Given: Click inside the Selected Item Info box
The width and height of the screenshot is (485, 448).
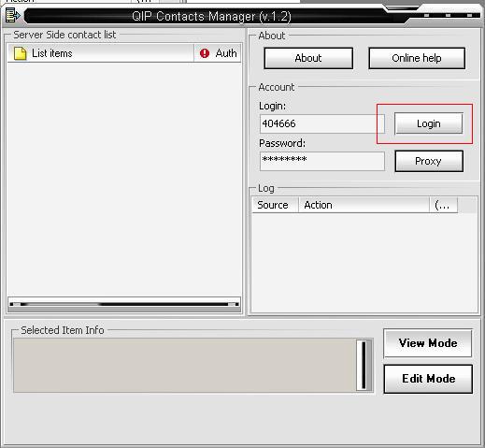Looking at the screenshot, I should click(x=185, y=365).
